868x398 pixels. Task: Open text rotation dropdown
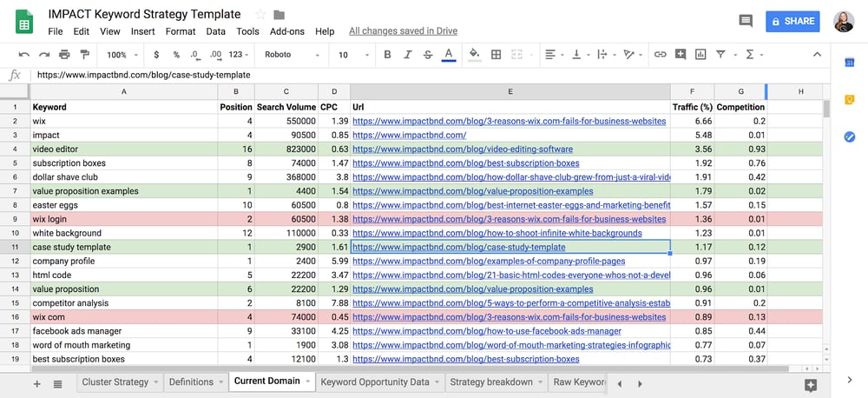(632, 55)
